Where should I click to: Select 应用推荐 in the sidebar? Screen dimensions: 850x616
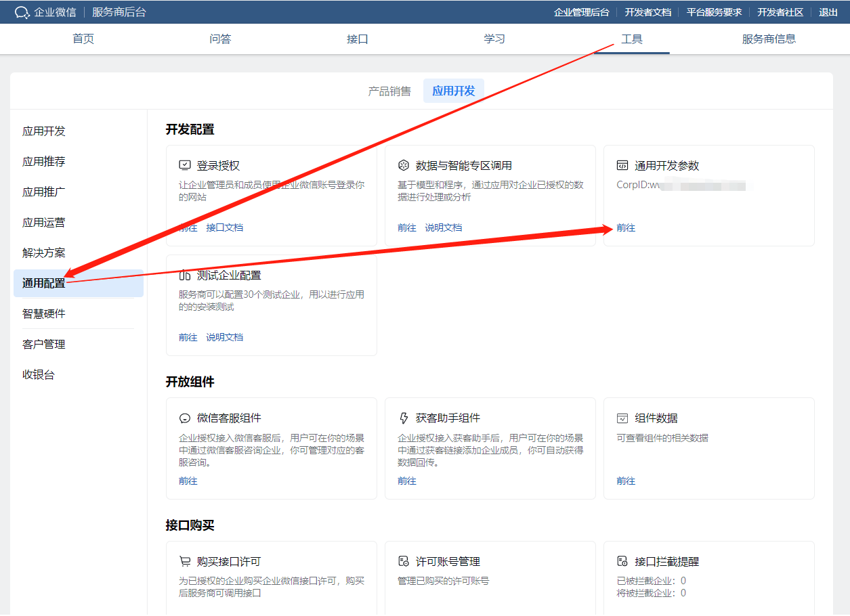tap(44, 162)
